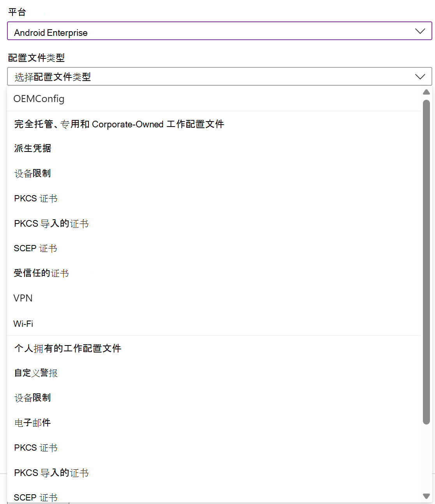Select 设备限制 under personally-owned work profile
The width and height of the screenshot is (435, 504).
[x=214, y=398]
